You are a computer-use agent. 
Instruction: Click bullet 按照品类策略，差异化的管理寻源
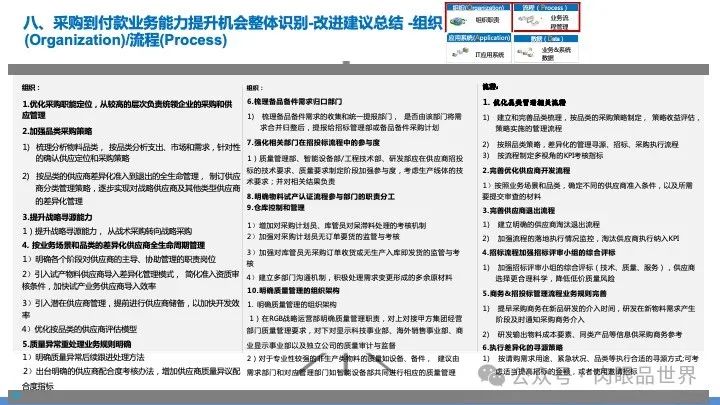tap(580, 144)
